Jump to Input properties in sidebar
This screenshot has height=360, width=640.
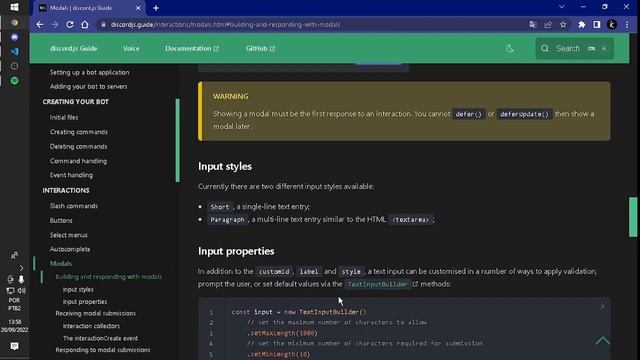click(x=85, y=302)
